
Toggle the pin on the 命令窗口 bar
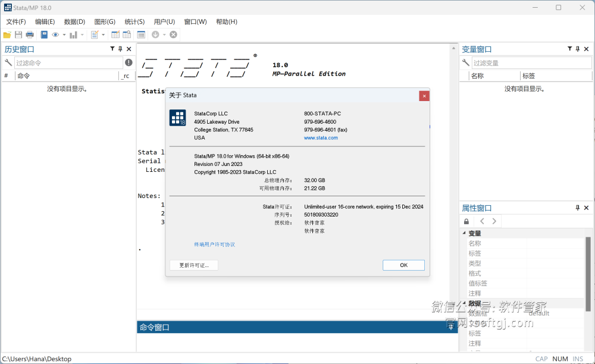(x=450, y=327)
